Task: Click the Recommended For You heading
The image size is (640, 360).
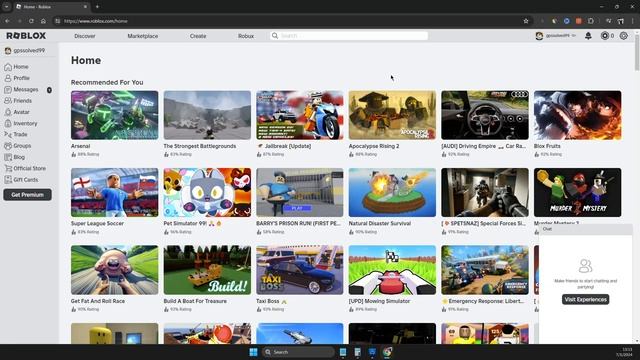Action: click(107, 82)
